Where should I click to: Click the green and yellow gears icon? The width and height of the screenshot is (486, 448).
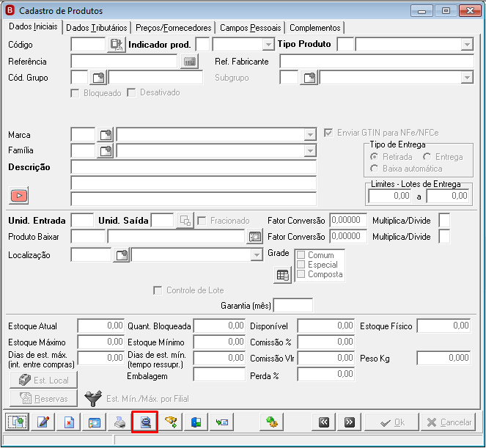click(272, 422)
